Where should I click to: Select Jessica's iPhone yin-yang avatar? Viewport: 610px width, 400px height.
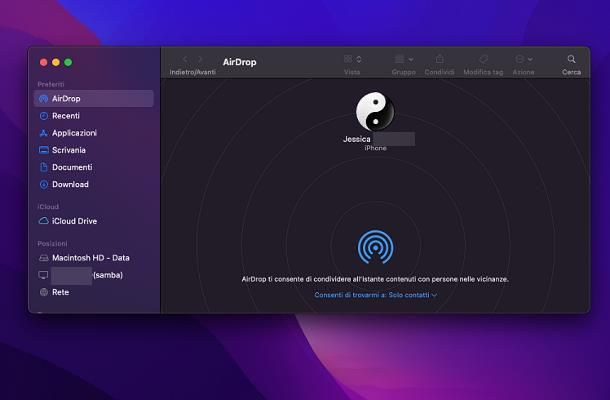click(375, 111)
